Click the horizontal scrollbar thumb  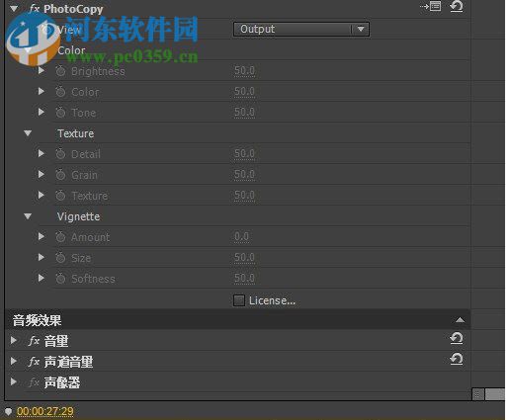pyautogui.click(x=495, y=394)
